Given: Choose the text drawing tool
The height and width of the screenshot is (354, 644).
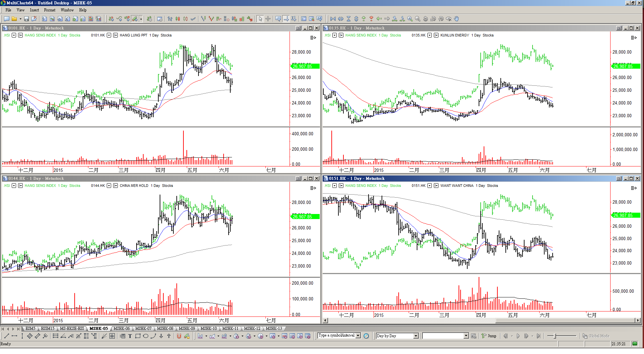Looking at the screenshot, I should (x=130, y=336).
